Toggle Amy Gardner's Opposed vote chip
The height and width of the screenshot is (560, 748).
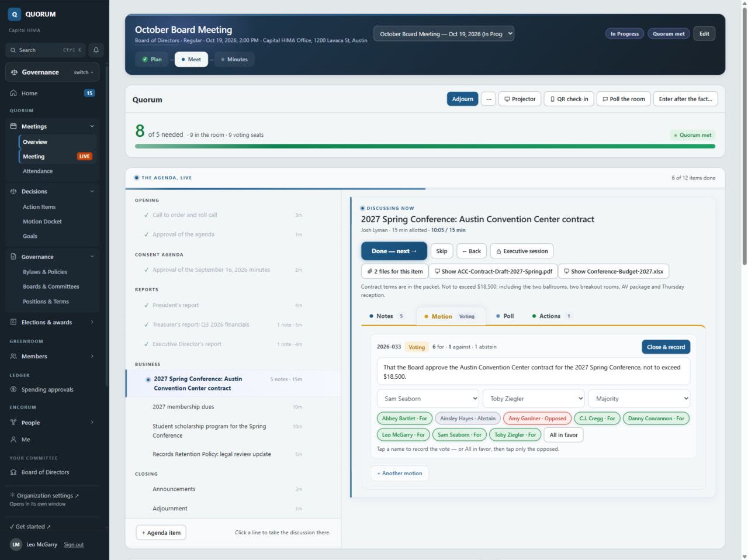point(537,419)
